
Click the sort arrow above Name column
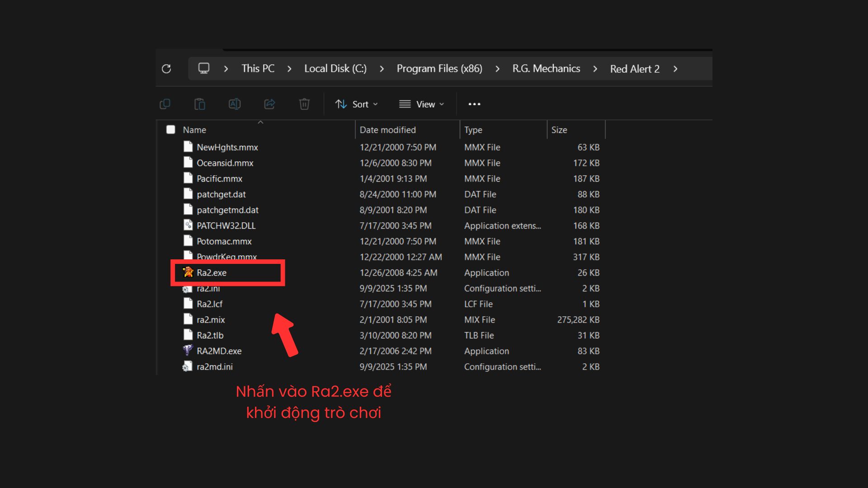click(260, 122)
